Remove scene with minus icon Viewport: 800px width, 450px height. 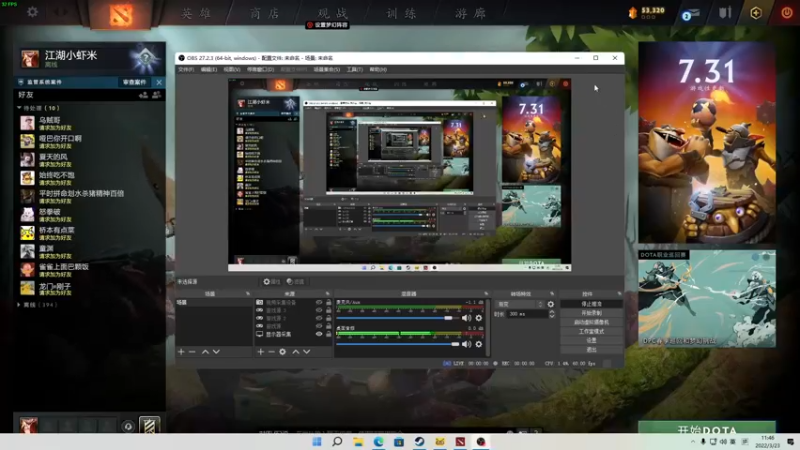tap(192, 352)
